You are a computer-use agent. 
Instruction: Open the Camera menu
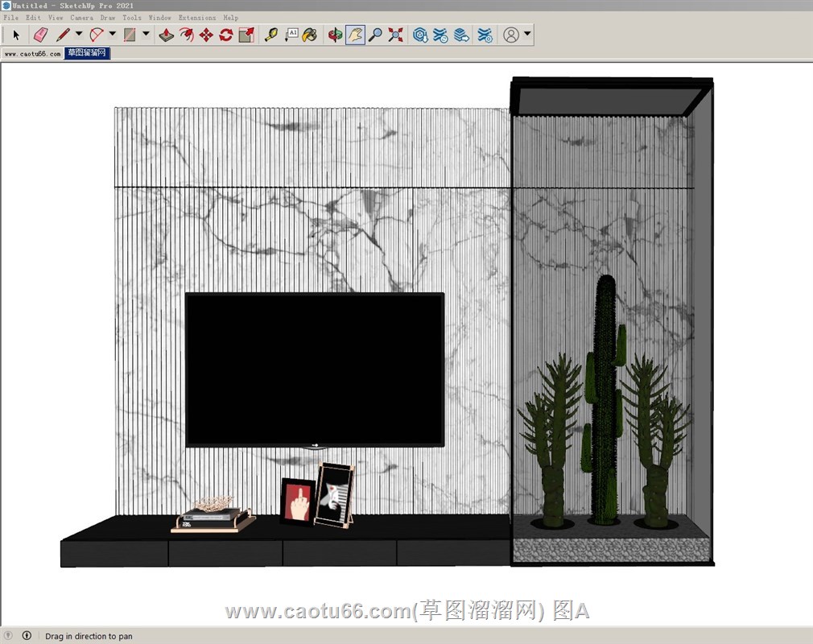pos(81,17)
